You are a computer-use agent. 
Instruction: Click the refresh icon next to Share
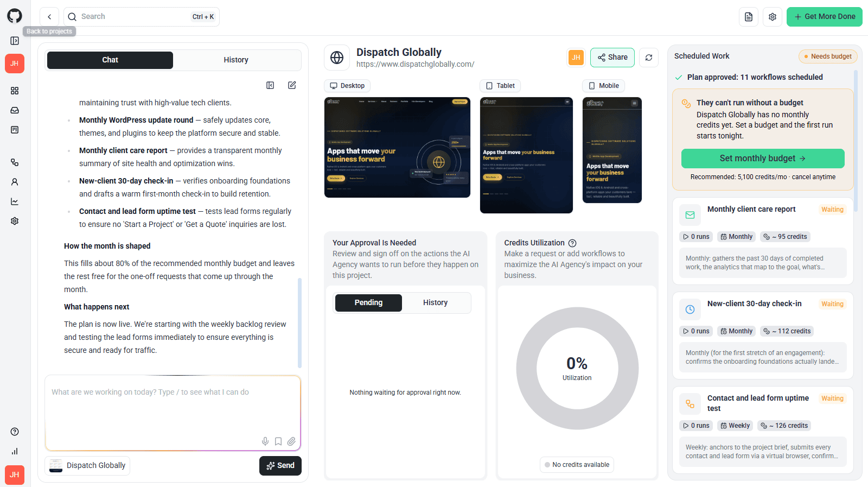coord(649,58)
